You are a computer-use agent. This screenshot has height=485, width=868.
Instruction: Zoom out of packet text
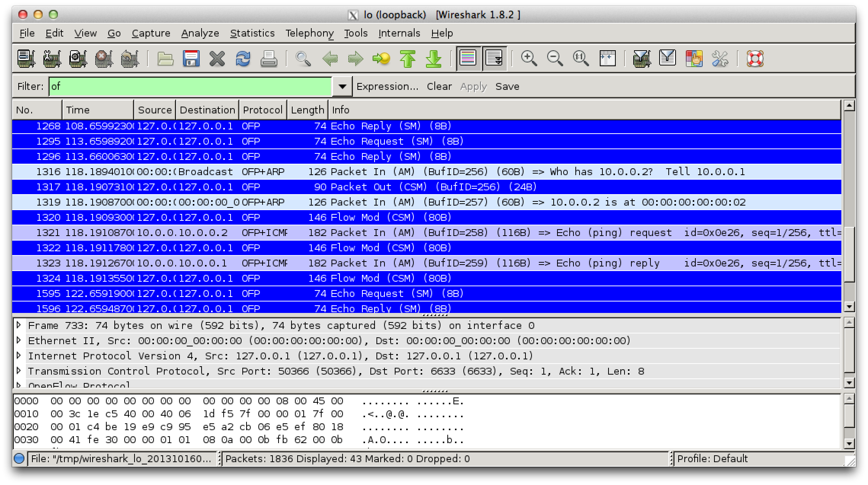[555, 59]
